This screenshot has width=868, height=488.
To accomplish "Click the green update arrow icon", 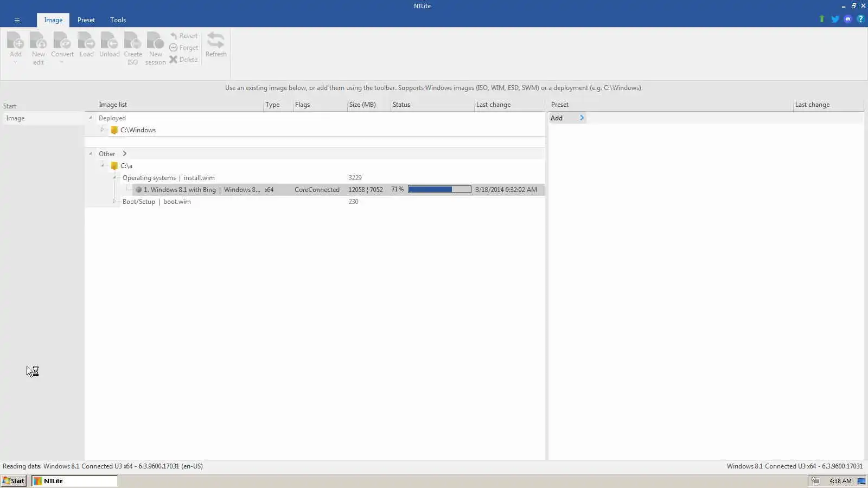I will (x=822, y=19).
